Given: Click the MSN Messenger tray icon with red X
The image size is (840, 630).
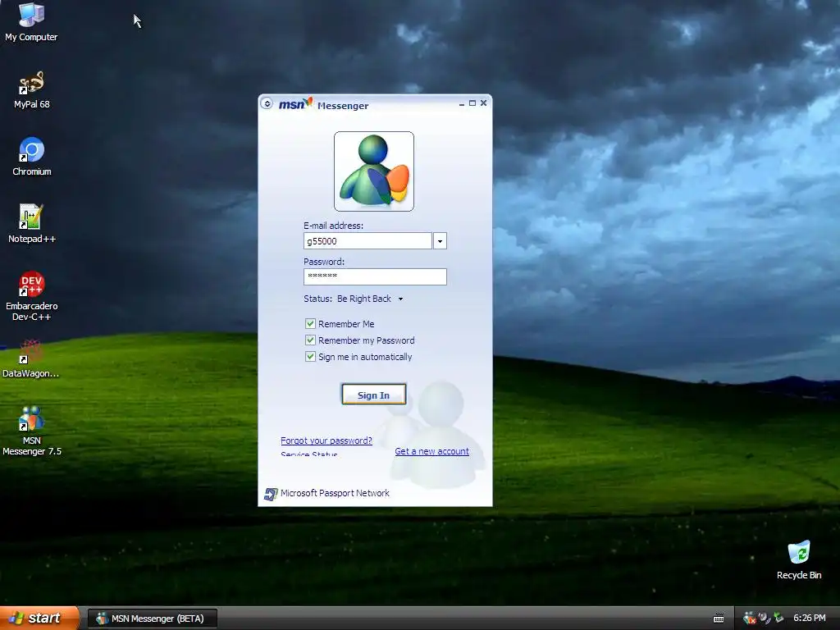Looking at the screenshot, I should [x=749, y=619].
